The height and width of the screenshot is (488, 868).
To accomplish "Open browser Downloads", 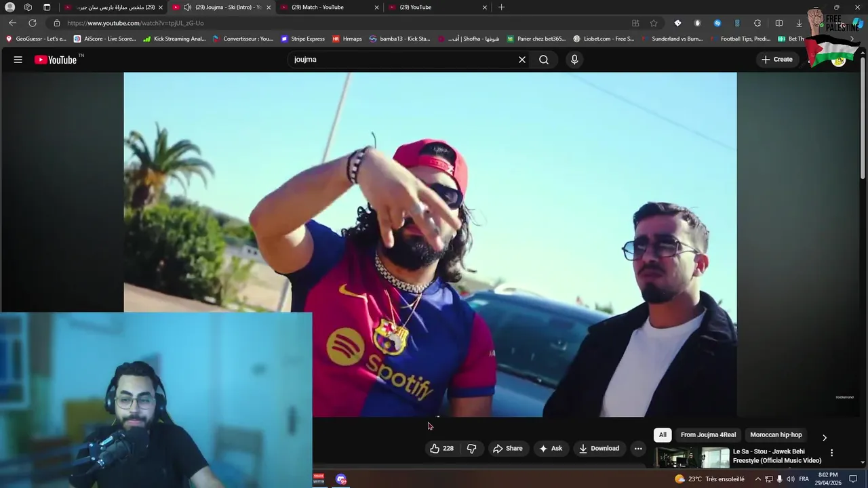I will [x=799, y=23].
